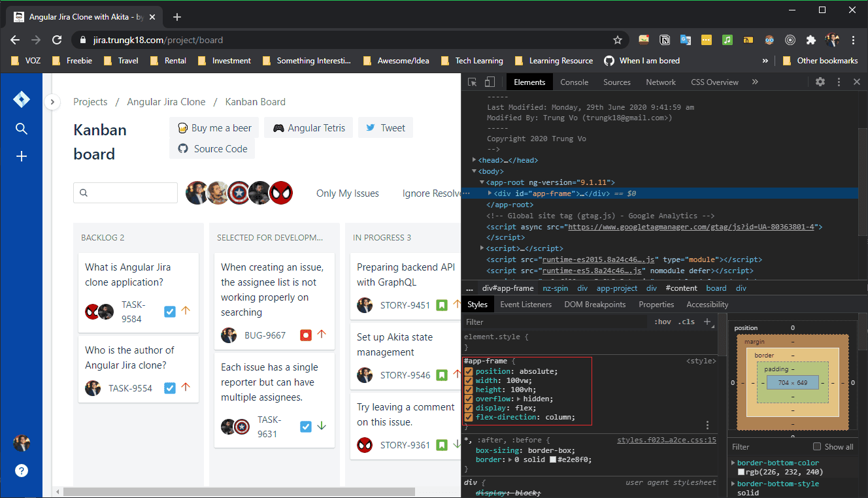Click the Jira diamond logo icon

coord(22,99)
